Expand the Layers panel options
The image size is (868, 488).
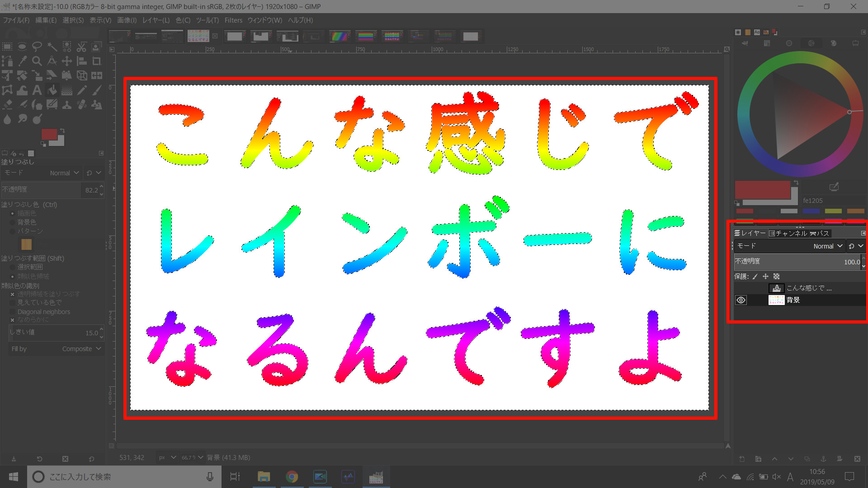tap(863, 233)
